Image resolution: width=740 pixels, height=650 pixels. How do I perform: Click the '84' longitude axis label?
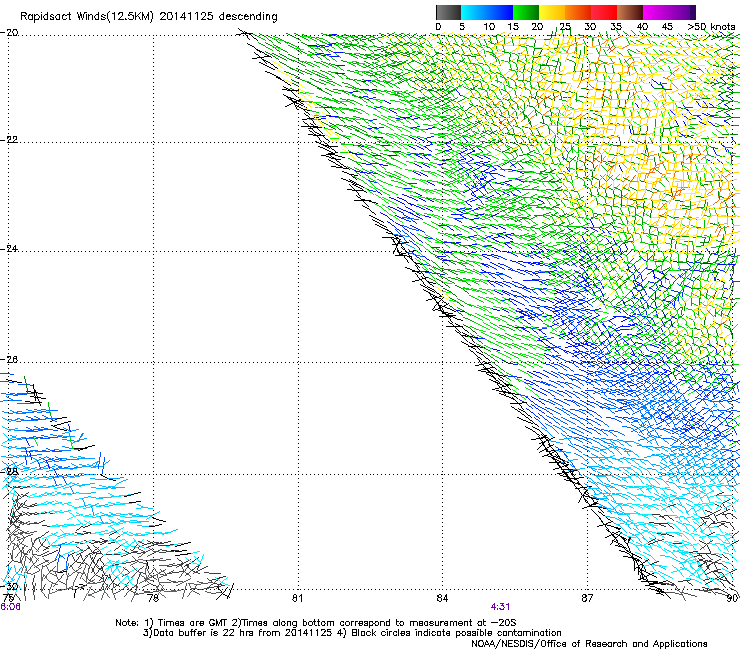[442, 599]
